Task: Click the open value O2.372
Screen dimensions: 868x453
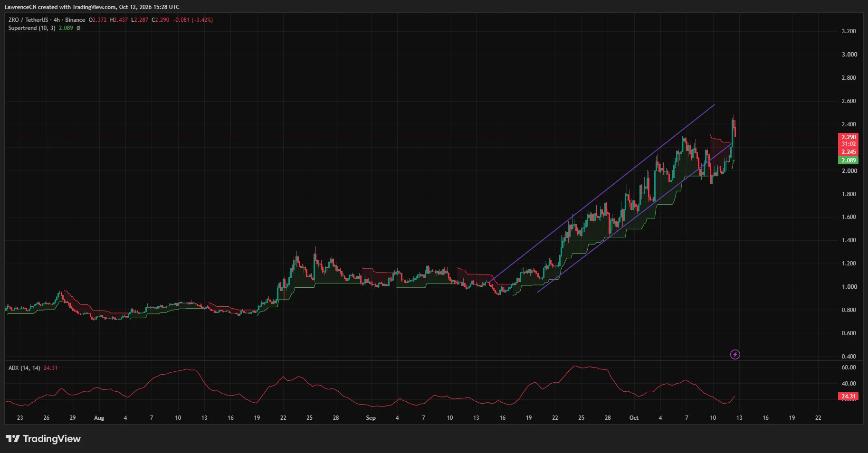Action: [98, 20]
